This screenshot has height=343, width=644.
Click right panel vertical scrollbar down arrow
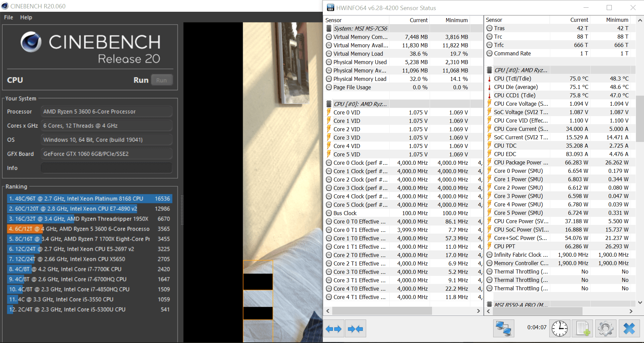[x=640, y=302]
